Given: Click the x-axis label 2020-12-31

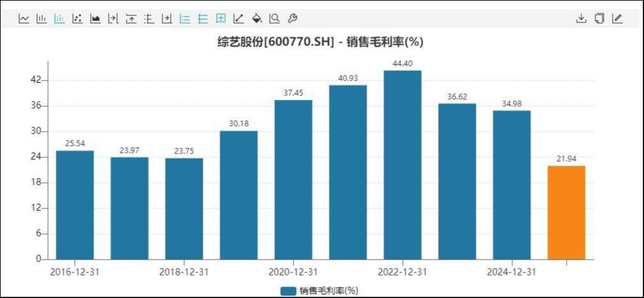Looking at the screenshot, I should pyautogui.click(x=293, y=272).
